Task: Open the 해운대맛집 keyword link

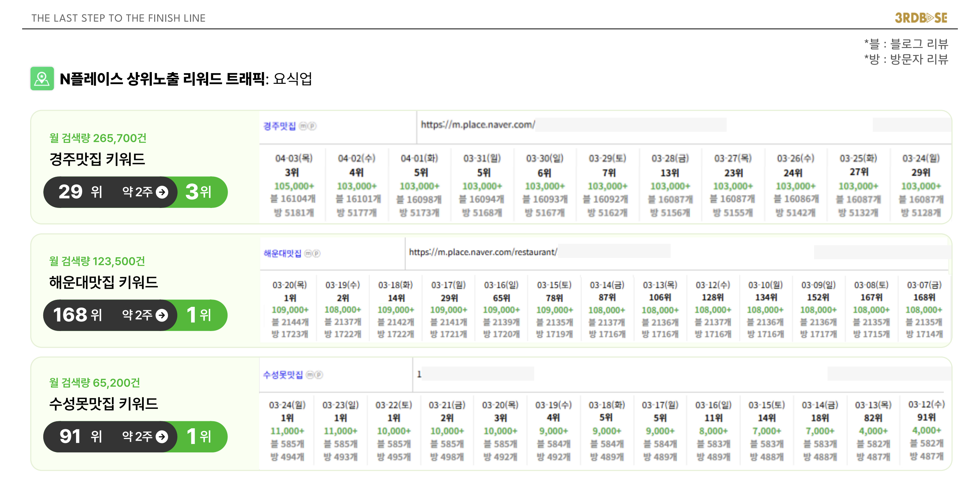Action: (282, 254)
